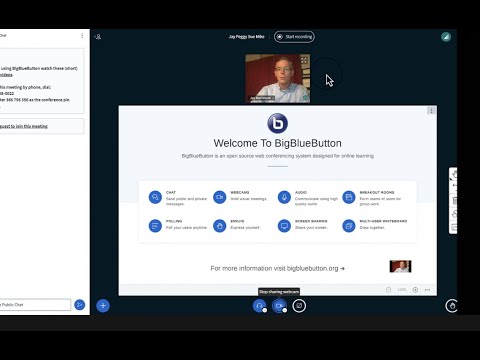Click Jay's large webcam video feed
The height and width of the screenshot is (360, 480).
(278, 78)
